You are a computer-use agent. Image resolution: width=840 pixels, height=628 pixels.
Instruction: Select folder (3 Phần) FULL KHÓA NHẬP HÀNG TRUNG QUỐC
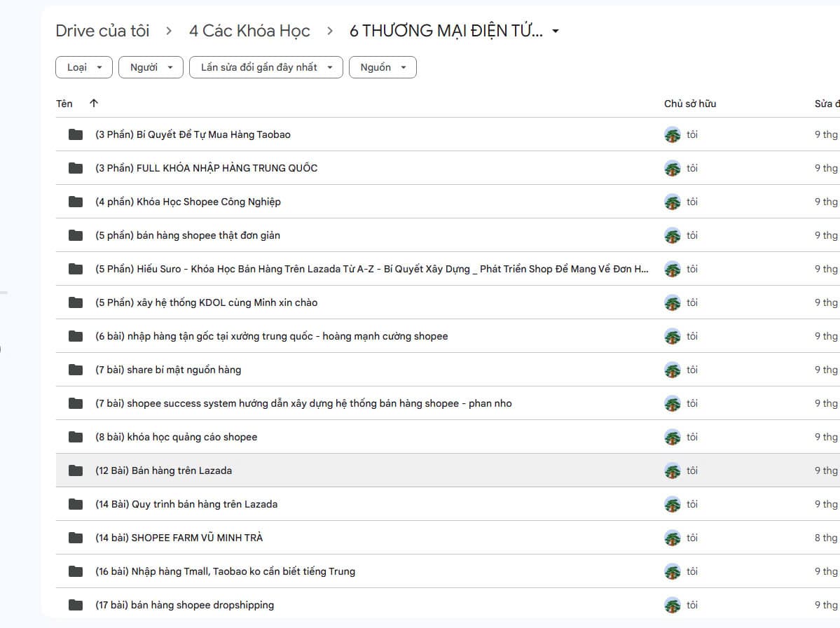tap(206, 168)
